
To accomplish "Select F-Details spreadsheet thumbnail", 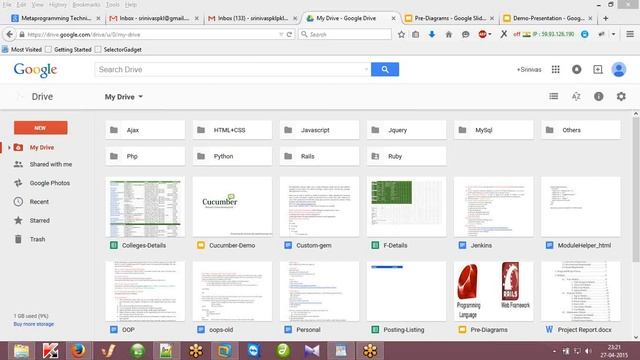I will pos(407,207).
